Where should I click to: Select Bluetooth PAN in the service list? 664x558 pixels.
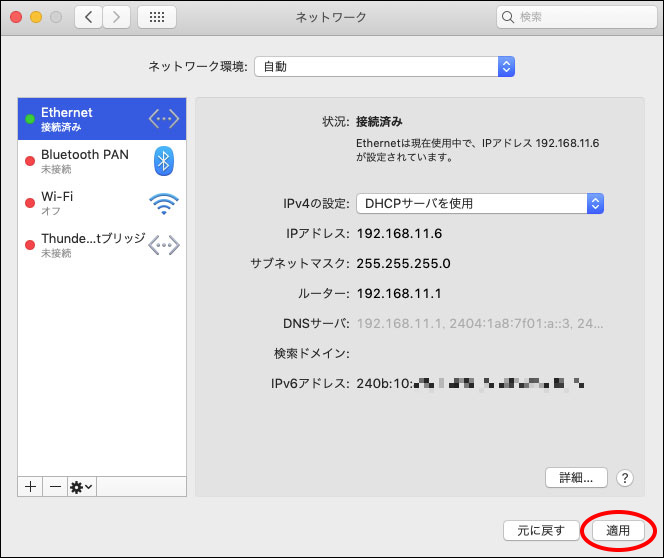102,161
